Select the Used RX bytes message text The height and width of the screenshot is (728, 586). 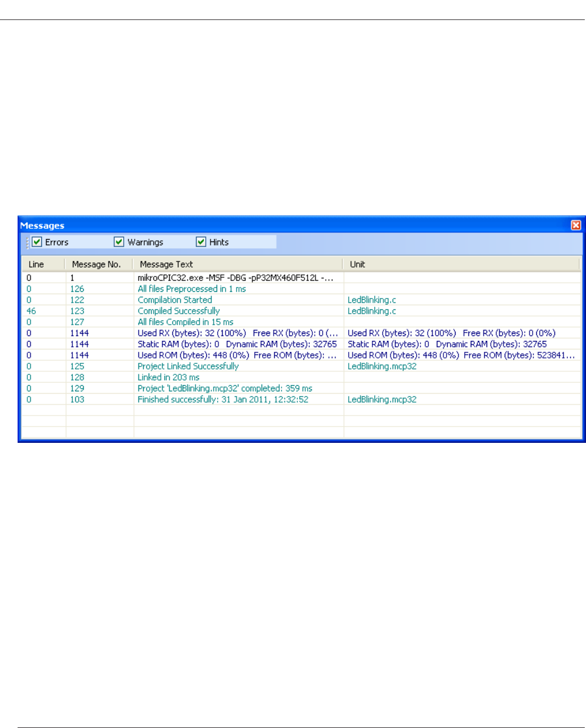tap(237, 333)
